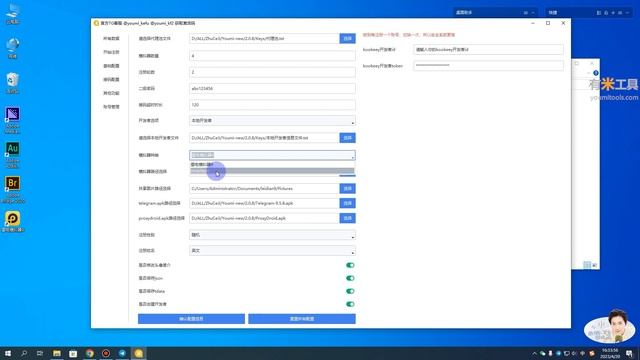Click browse button for telegram.apk path

pyautogui.click(x=347, y=203)
